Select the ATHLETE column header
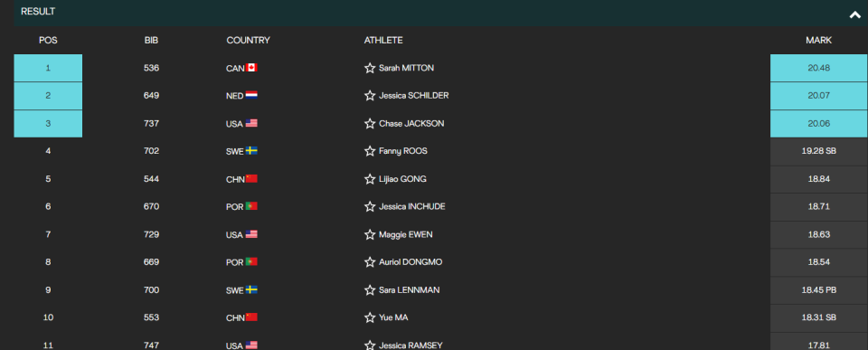The width and height of the screenshot is (868, 350). [383, 41]
